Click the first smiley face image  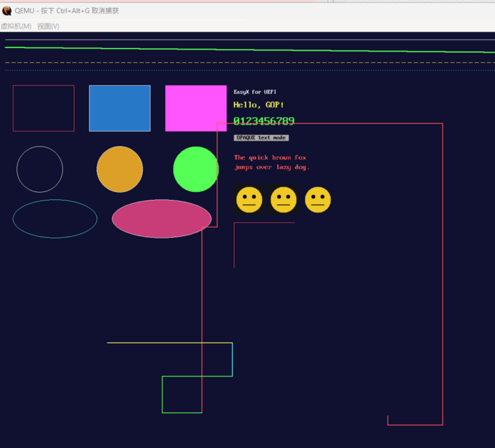tap(249, 200)
